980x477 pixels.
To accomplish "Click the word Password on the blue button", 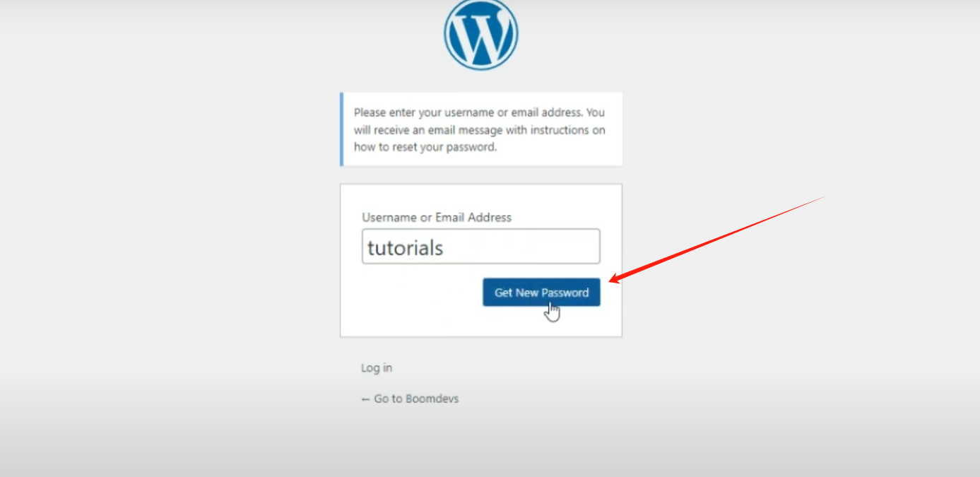I will click(x=565, y=293).
